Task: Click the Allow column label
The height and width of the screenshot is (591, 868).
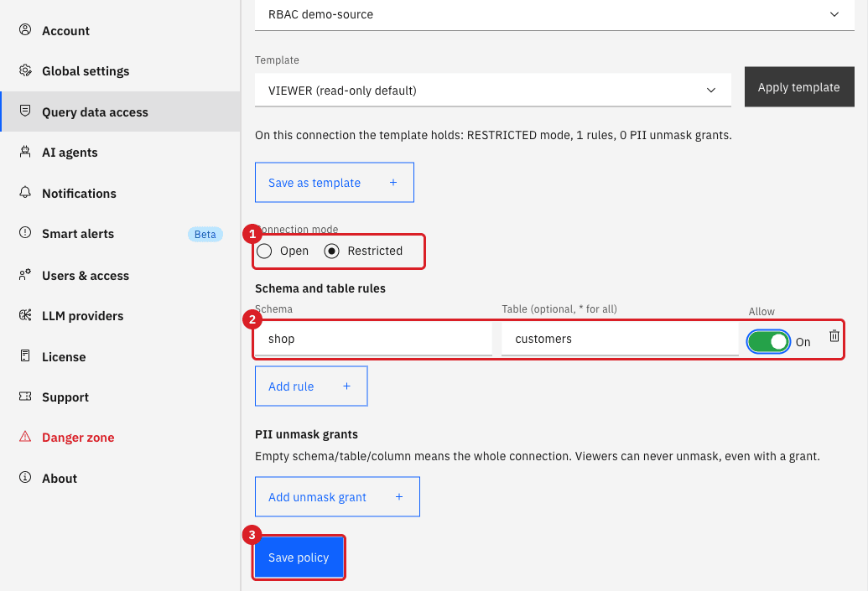Action: tap(761, 312)
